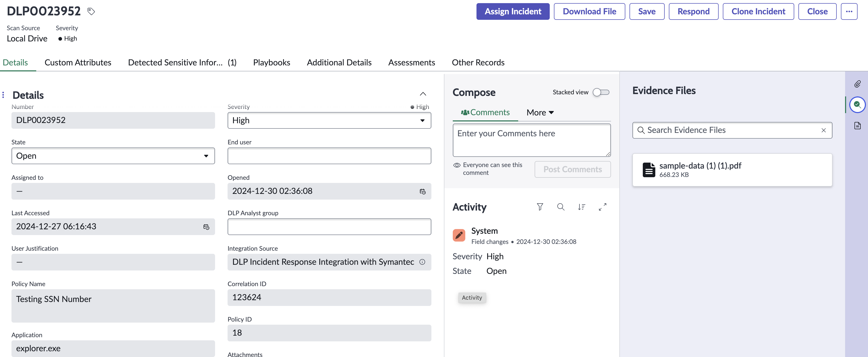
Task: Open calendar picker for Opened date
Action: (x=423, y=191)
